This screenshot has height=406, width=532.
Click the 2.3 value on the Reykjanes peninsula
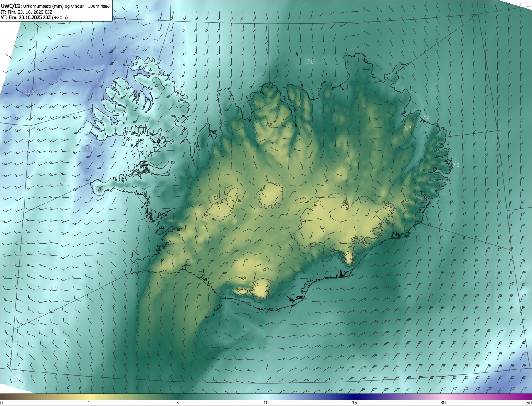[x=172, y=262]
